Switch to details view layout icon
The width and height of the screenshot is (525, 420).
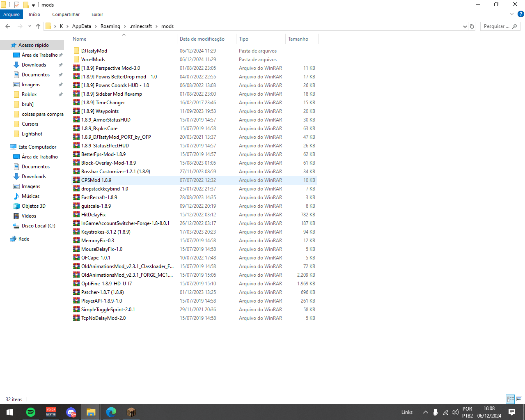tap(511, 399)
